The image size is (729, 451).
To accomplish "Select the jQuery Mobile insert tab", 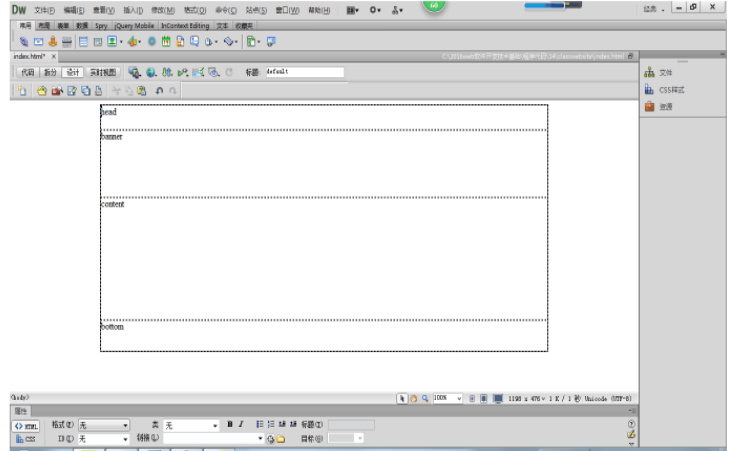I will click(133, 24).
